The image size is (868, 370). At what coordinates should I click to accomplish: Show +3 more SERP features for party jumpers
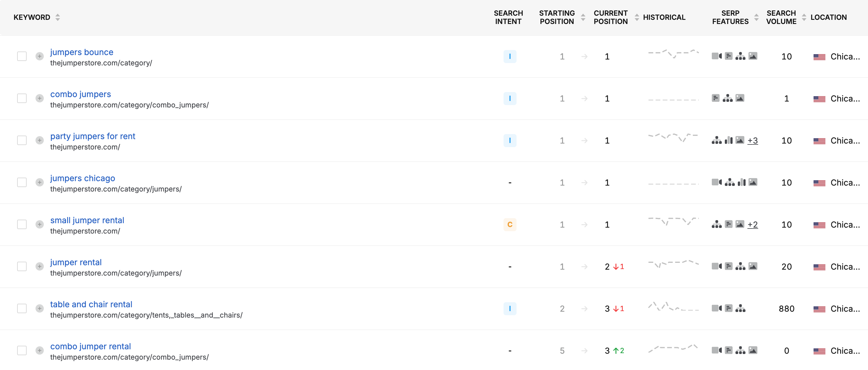click(x=752, y=140)
